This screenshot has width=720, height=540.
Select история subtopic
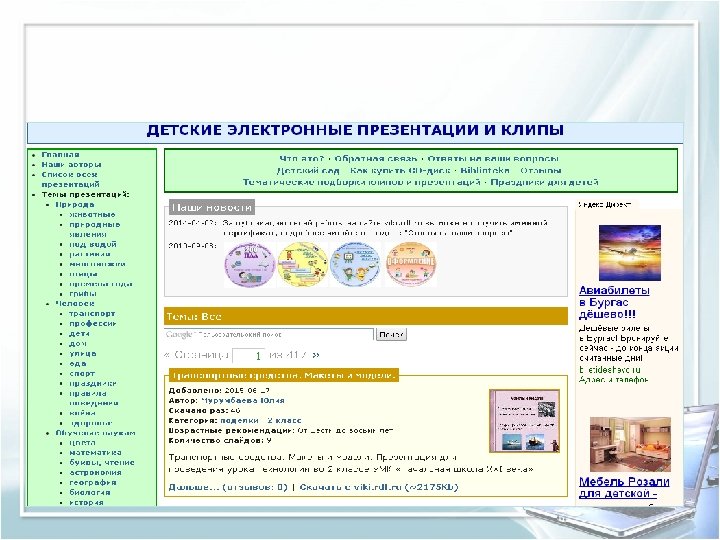pos(86,502)
